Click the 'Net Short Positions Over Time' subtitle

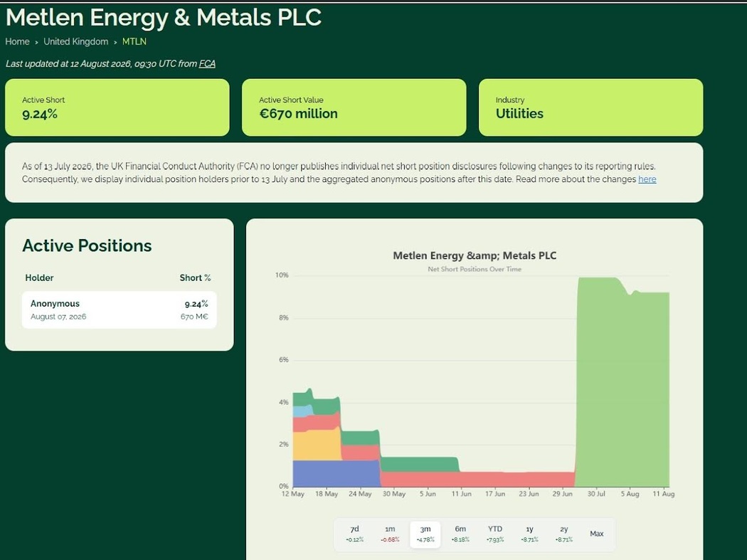(475, 269)
